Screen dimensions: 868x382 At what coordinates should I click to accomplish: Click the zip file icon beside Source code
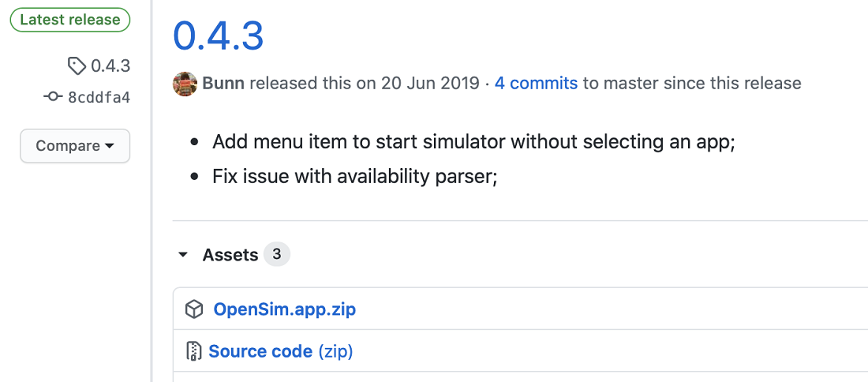click(x=193, y=351)
